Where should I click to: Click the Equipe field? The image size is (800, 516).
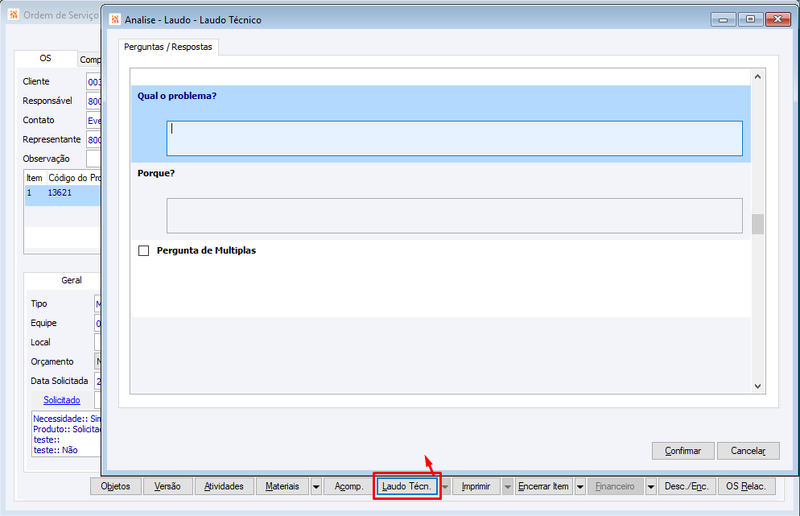(x=98, y=323)
